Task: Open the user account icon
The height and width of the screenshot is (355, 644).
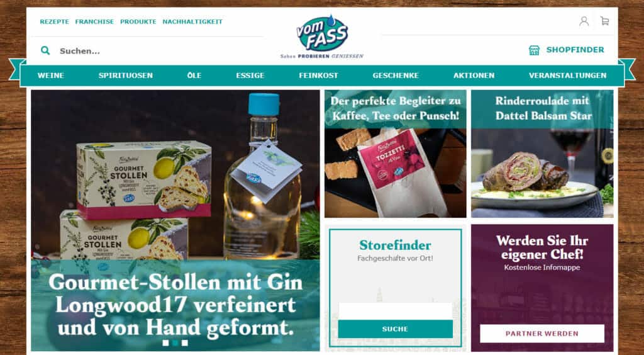Action: pyautogui.click(x=584, y=21)
